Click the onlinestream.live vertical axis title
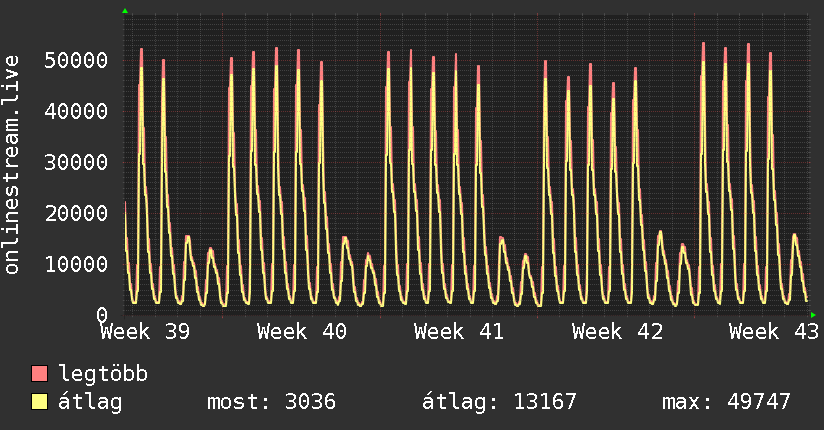 coord(12,165)
